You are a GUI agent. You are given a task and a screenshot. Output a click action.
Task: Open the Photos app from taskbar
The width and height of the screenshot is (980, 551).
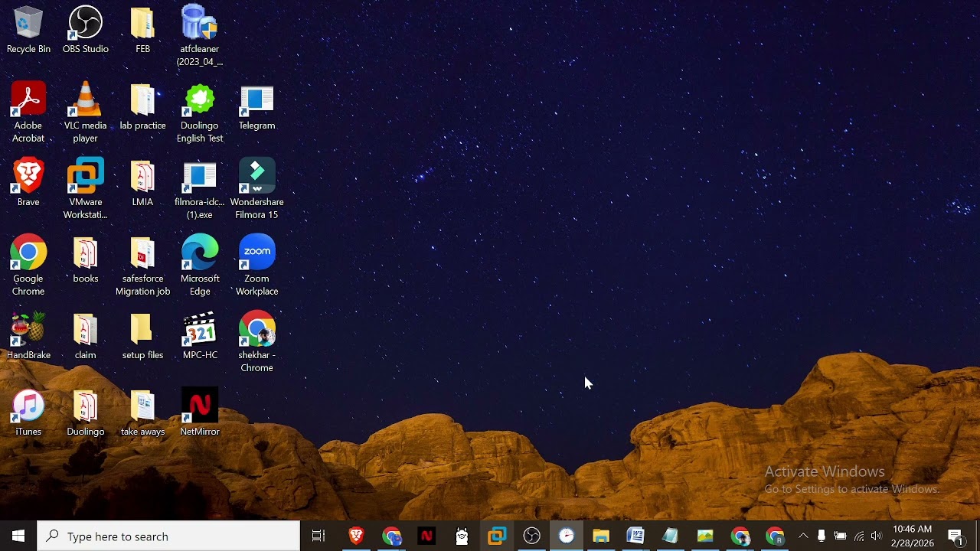(x=705, y=536)
